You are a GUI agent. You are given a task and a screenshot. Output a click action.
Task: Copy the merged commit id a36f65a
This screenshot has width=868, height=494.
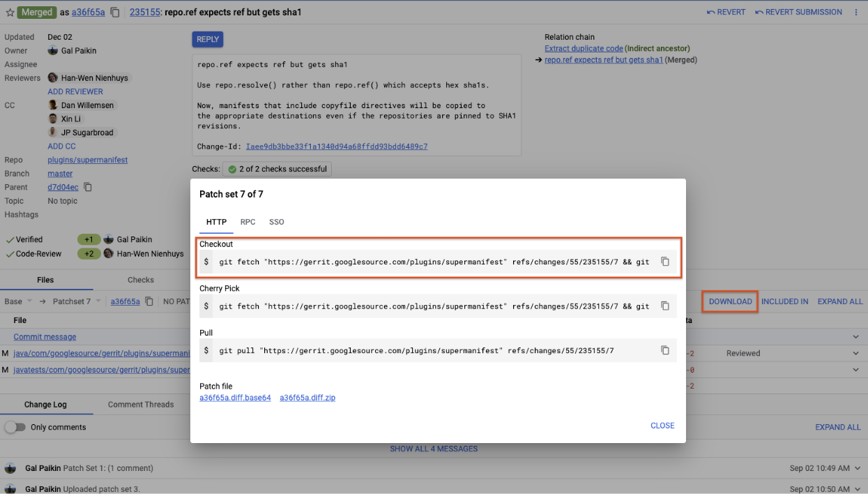[114, 12]
